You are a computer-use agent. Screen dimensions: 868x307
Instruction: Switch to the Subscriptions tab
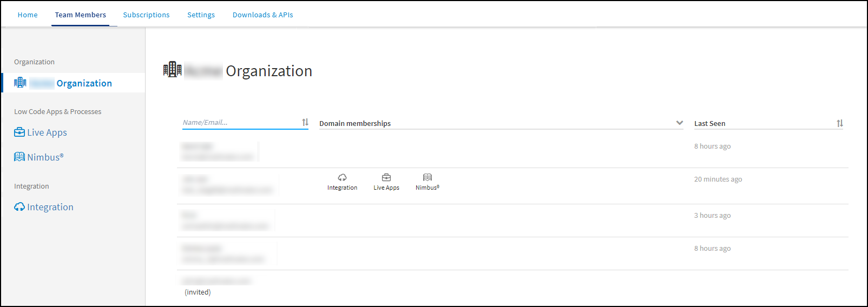tap(146, 15)
